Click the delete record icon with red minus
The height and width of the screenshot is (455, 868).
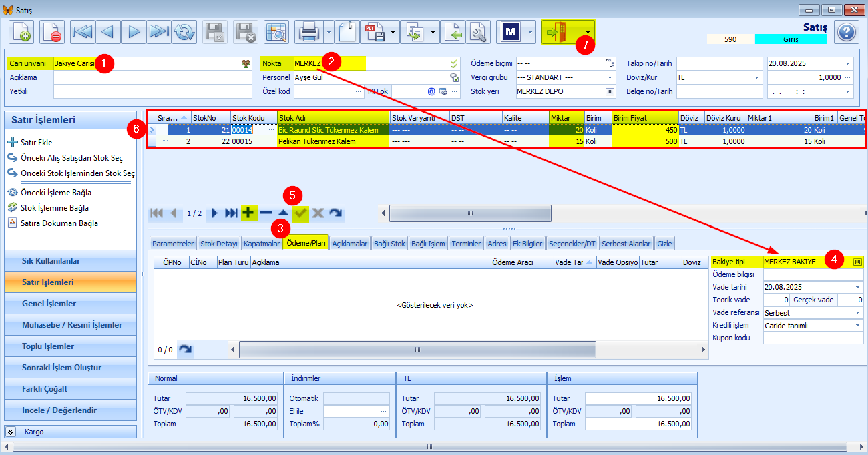(x=52, y=32)
